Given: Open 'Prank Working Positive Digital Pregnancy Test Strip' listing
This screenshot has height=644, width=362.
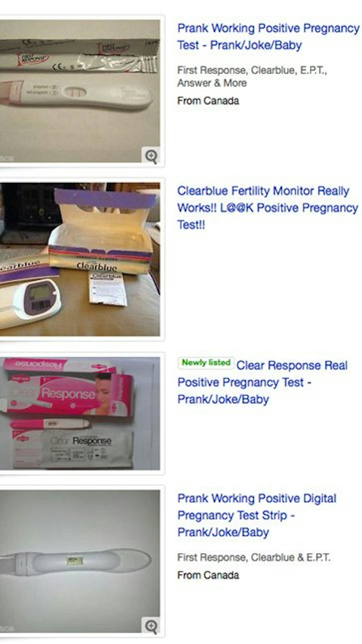Looking at the screenshot, I should pos(257,515).
